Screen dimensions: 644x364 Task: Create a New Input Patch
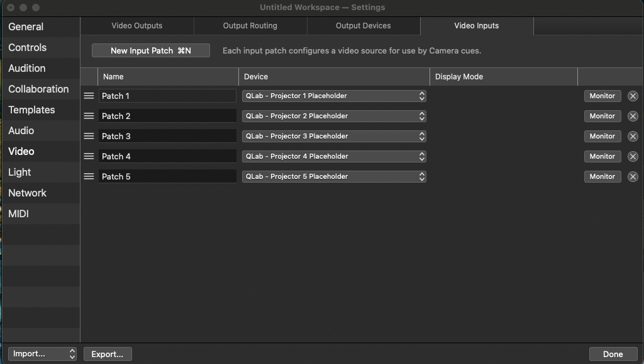click(150, 50)
